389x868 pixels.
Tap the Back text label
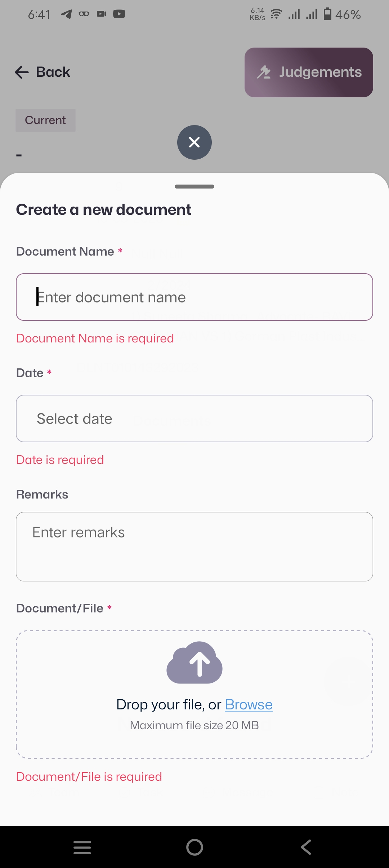coord(53,72)
